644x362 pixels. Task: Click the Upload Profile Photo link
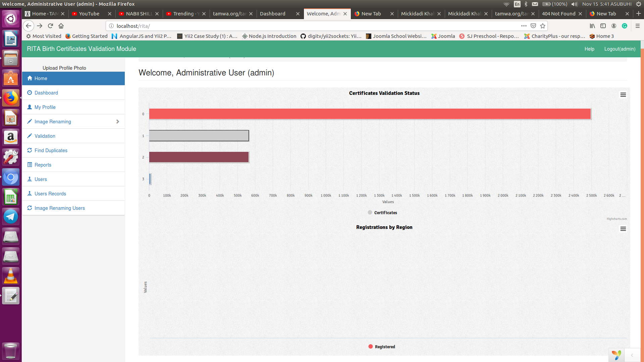pos(64,68)
